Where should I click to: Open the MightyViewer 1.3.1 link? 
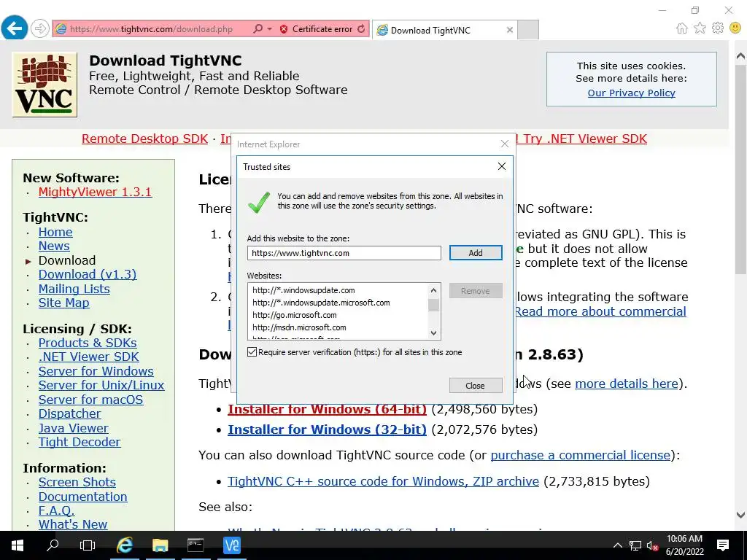point(95,192)
